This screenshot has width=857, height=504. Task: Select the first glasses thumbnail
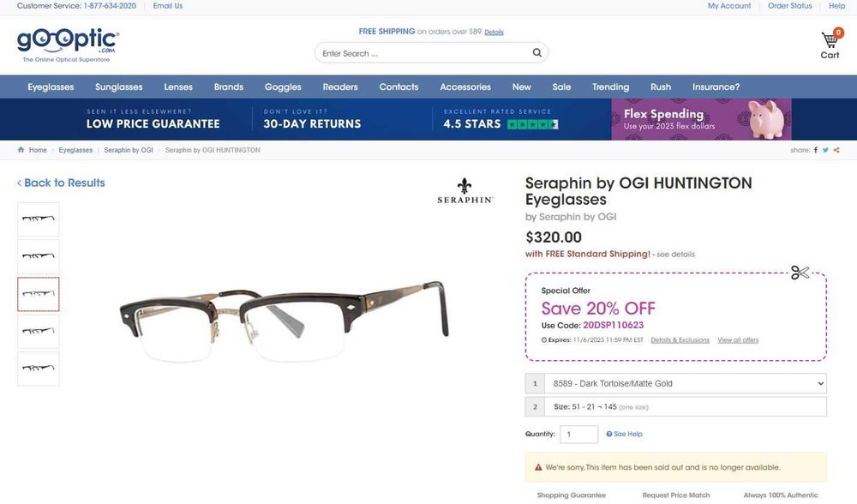click(x=39, y=219)
